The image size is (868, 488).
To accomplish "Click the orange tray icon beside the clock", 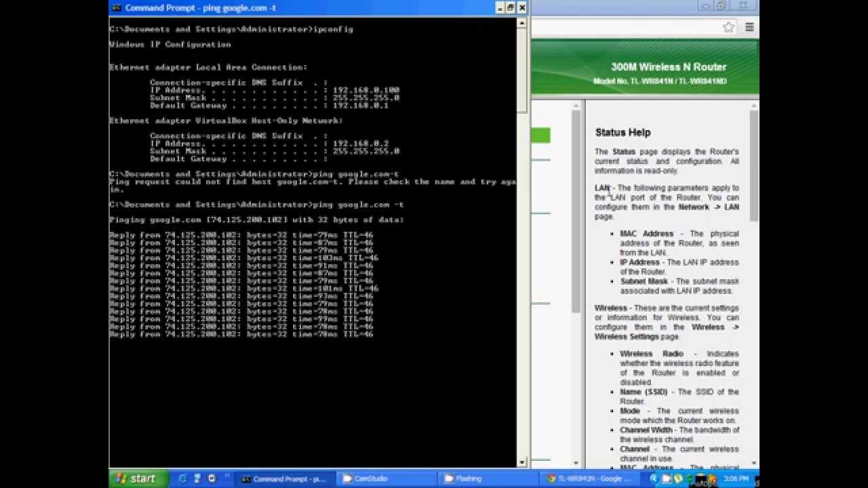I will [x=712, y=479].
